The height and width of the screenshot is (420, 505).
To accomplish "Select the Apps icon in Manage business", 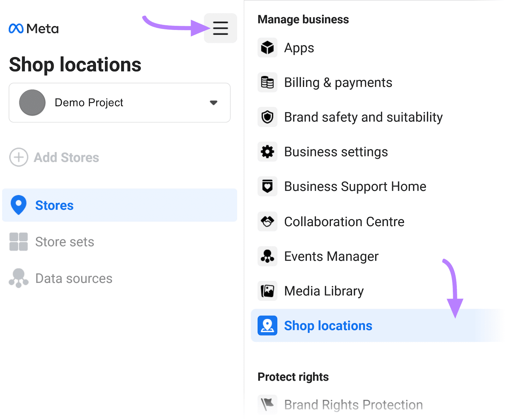I will [x=267, y=48].
